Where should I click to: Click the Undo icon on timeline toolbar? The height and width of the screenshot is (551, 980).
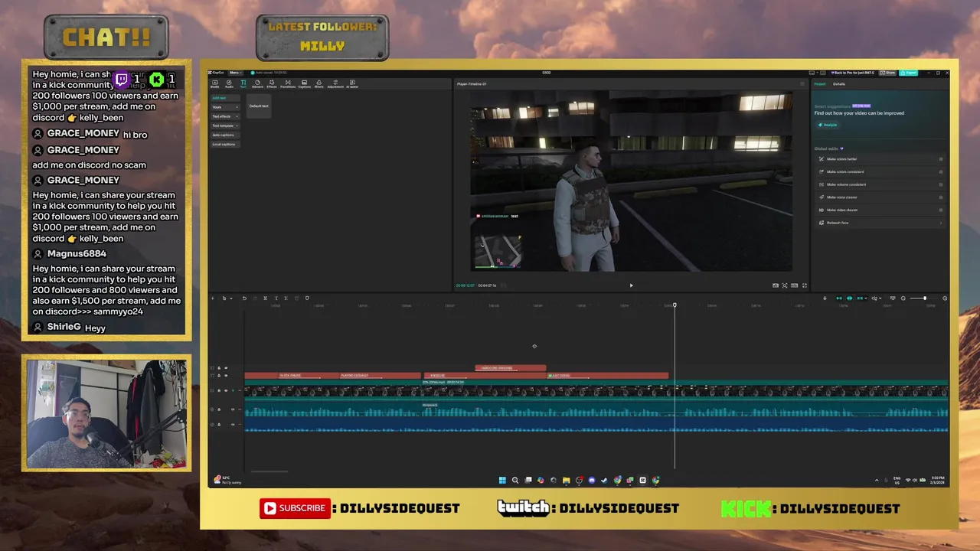point(244,298)
